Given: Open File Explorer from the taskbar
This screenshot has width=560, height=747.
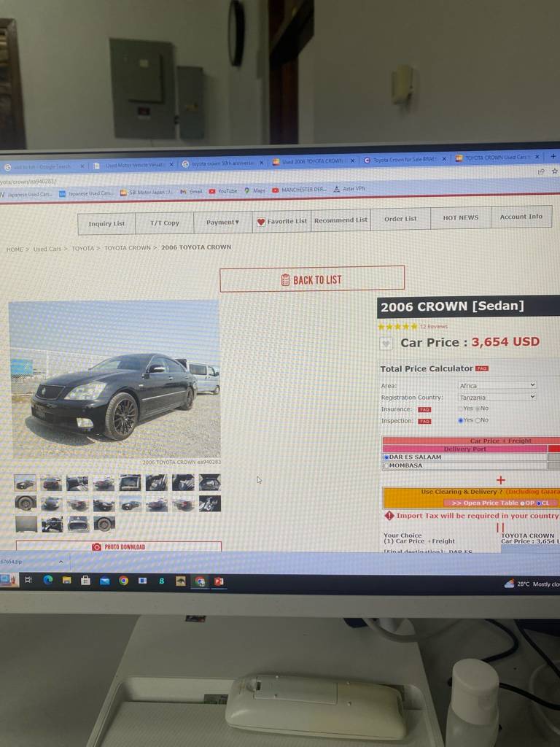Looking at the screenshot, I should 66,580.
